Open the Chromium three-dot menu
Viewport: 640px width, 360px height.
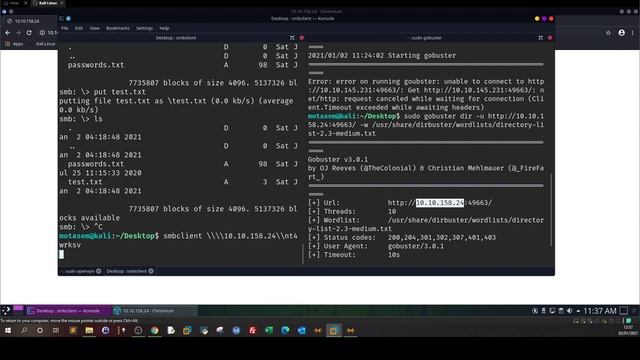pos(633,33)
